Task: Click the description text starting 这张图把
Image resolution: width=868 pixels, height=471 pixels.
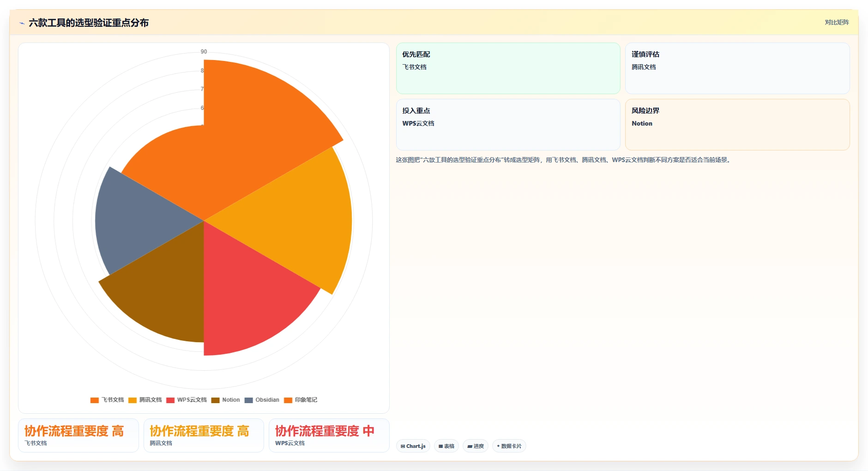Action: pos(564,160)
